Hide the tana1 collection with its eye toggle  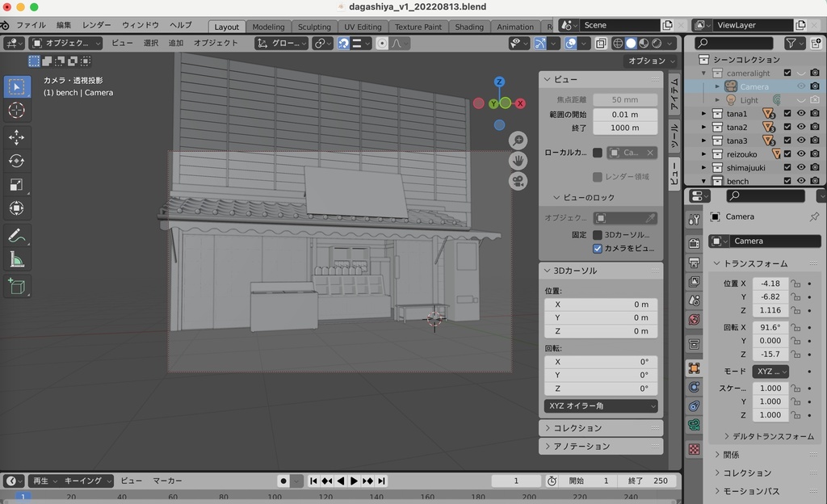[802, 114]
